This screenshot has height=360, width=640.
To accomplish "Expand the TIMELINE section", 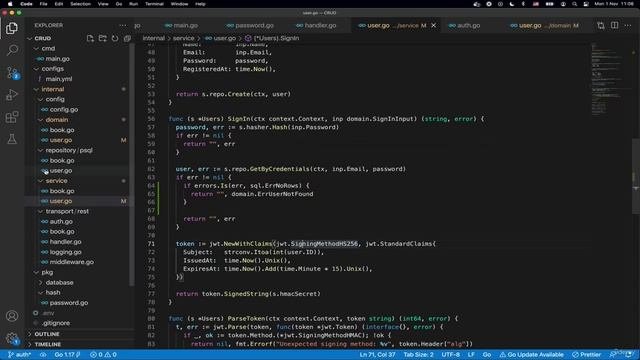I will coord(29,344).
